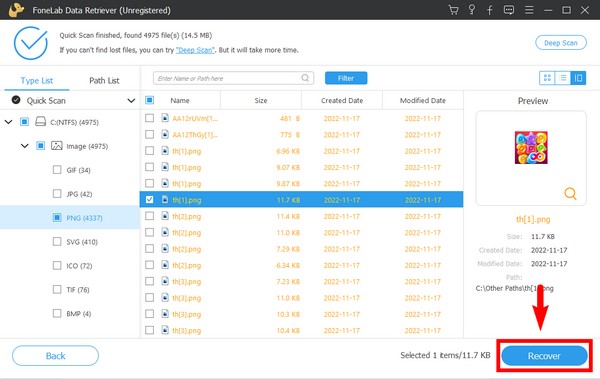Collapse the Quick Scan dropdown arrow

pyautogui.click(x=131, y=101)
